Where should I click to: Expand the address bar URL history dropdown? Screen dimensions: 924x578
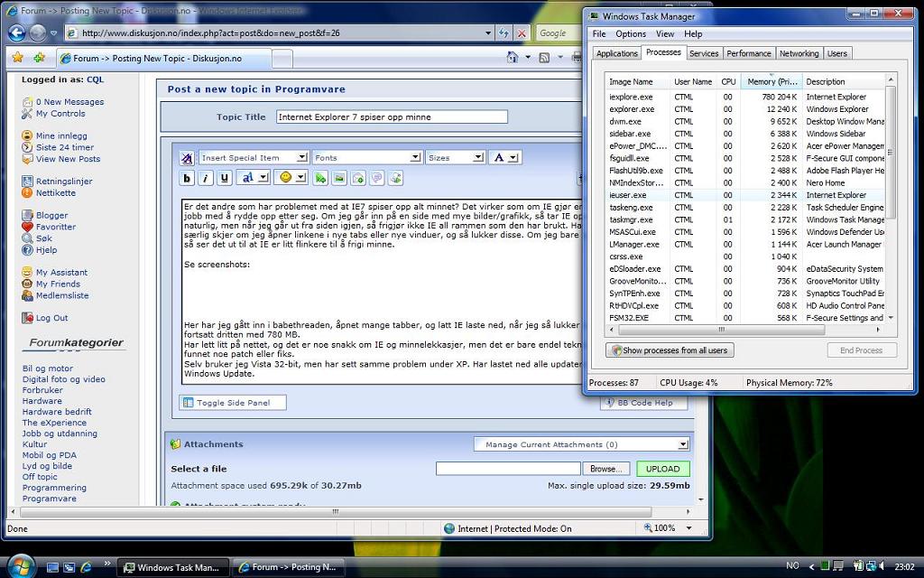488,33
